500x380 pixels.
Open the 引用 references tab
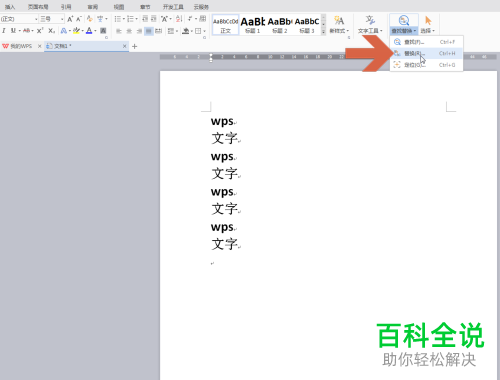tap(66, 7)
